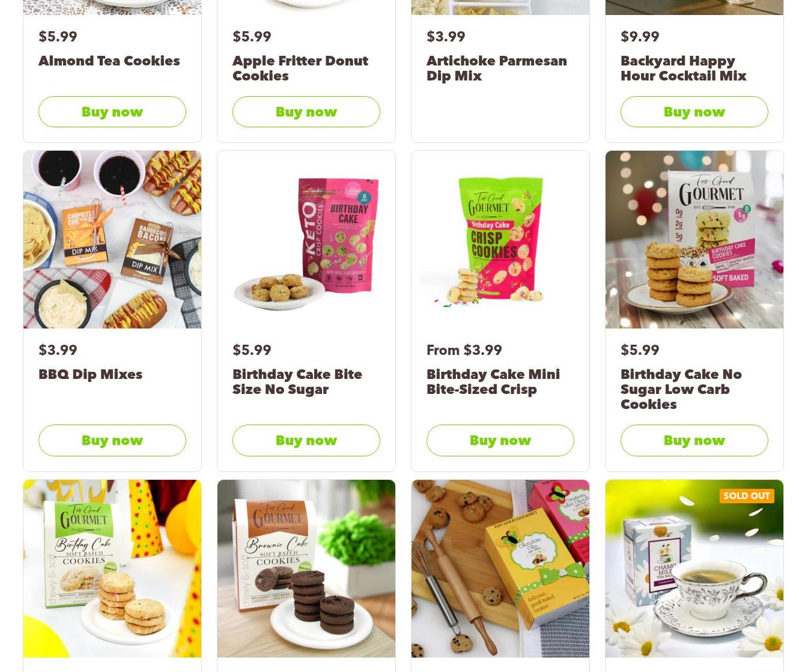Buy now the Birthday Cake Mini Crisp cookies
This screenshot has width=799, height=672.
(x=500, y=440)
